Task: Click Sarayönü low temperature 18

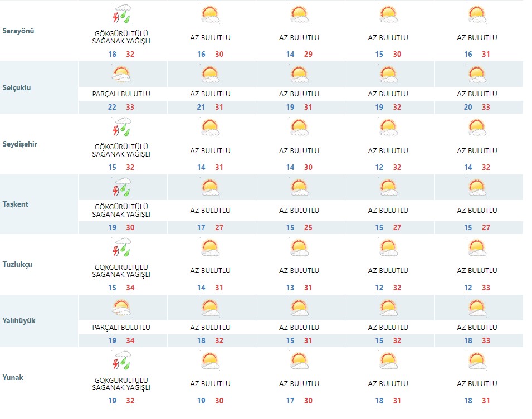Action: tap(113, 54)
